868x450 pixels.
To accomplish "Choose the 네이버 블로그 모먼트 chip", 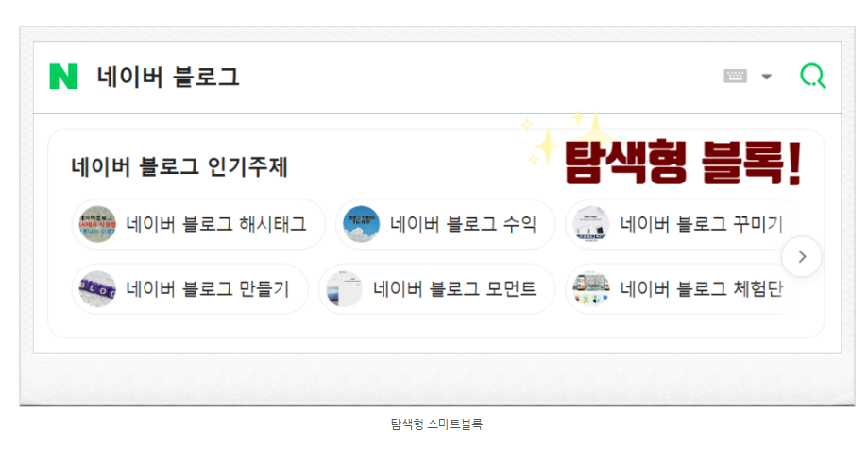I will (x=436, y=288).
